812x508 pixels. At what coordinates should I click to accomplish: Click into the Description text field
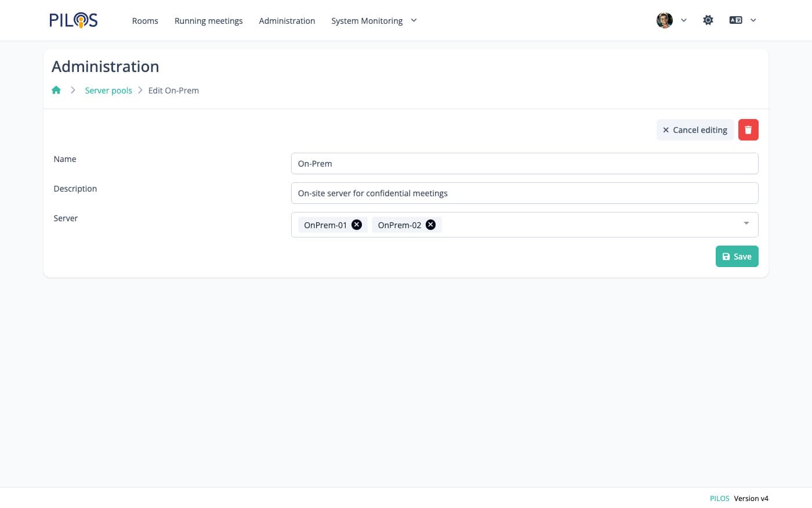coord(524,193)
